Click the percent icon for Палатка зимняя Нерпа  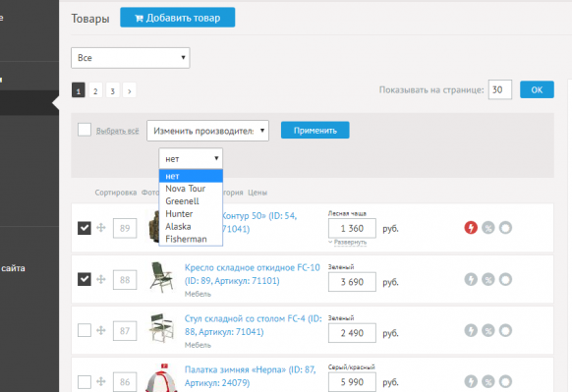pyautogui.click(x=488, y=382)
